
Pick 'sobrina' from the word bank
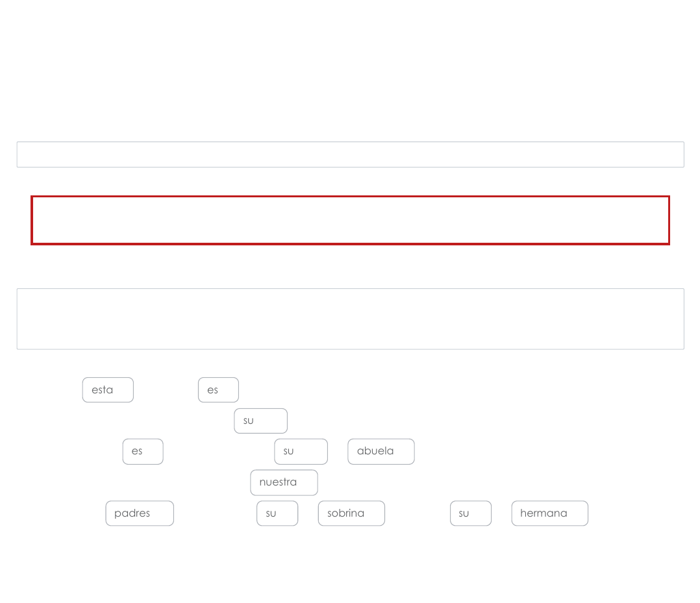click(351, 513)
